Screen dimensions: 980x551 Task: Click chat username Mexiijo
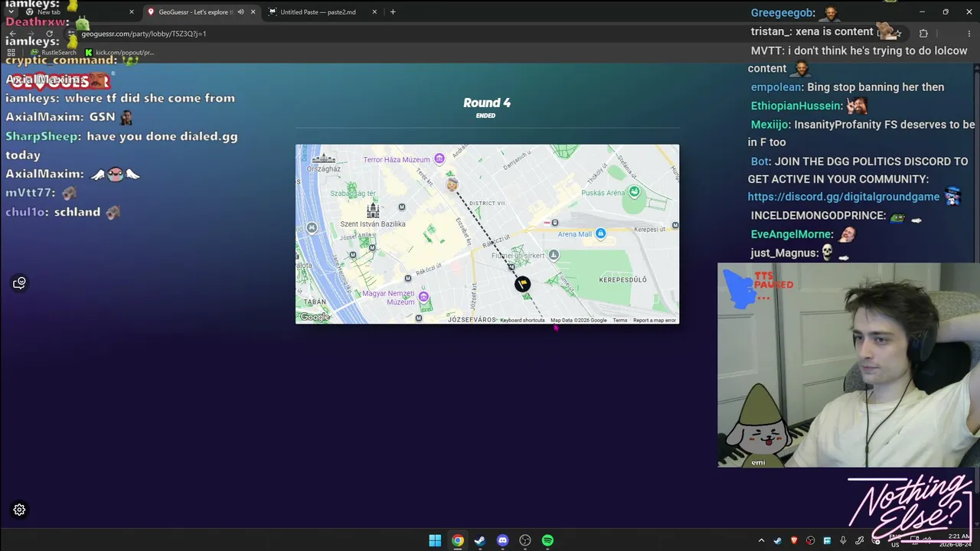[769, 124]
